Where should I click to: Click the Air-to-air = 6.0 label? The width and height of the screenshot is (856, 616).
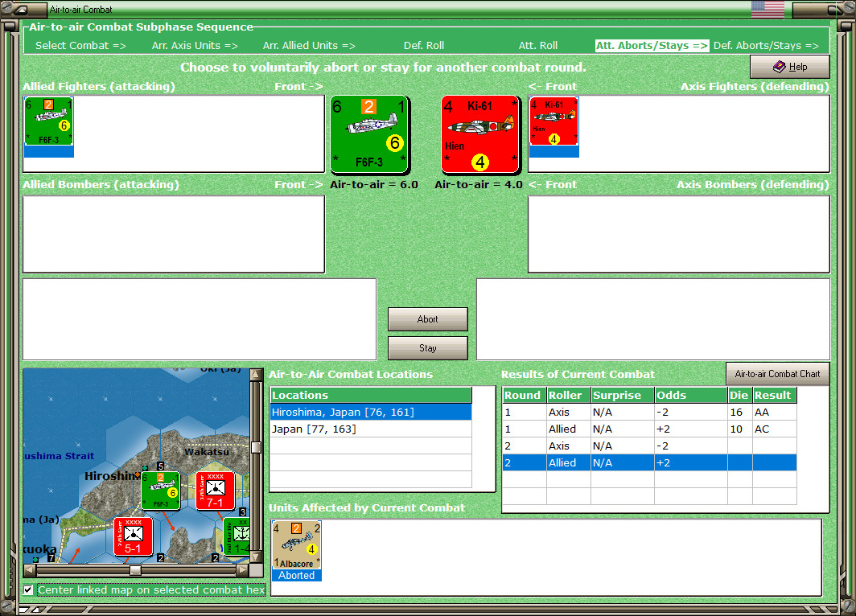374,184
